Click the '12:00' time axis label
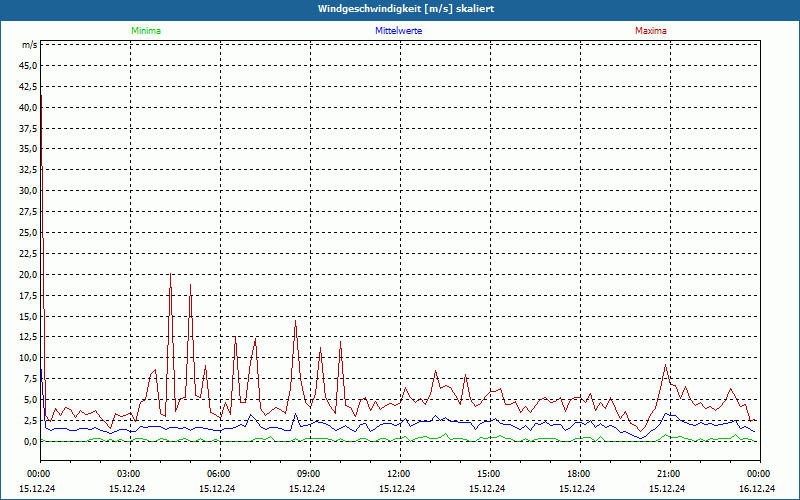 (x=400, y=474)
